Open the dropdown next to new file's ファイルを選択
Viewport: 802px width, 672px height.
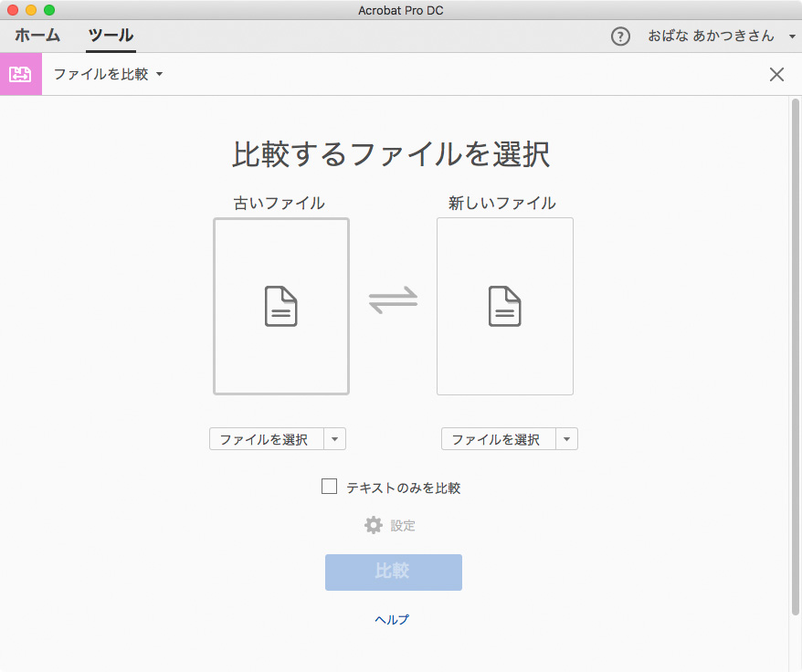(567, 438)
